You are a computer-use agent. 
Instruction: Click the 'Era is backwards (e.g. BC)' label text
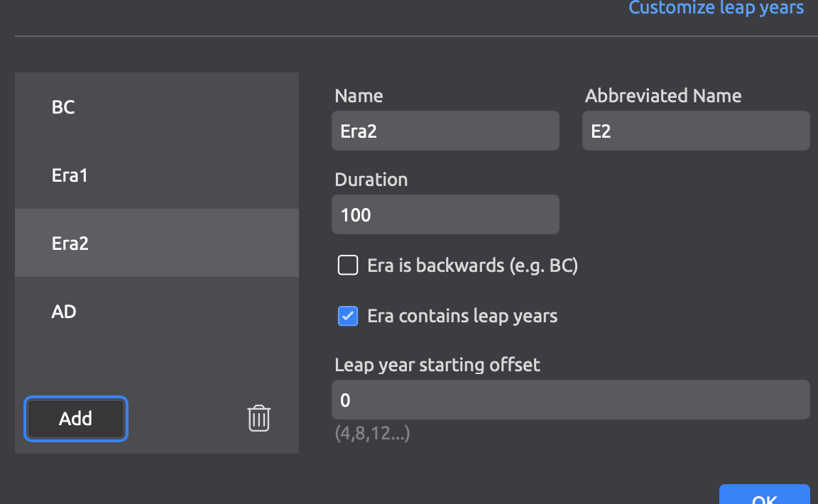[x=473, y=265]
